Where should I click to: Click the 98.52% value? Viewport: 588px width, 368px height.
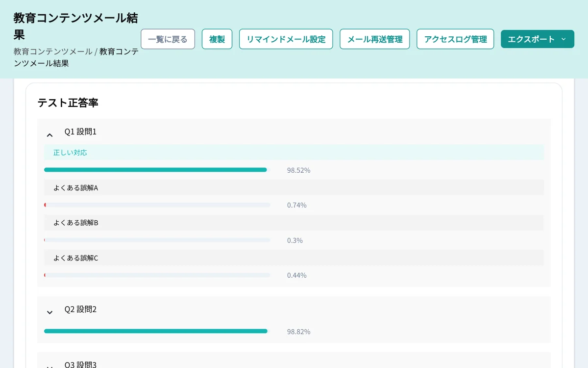(298, 170)
